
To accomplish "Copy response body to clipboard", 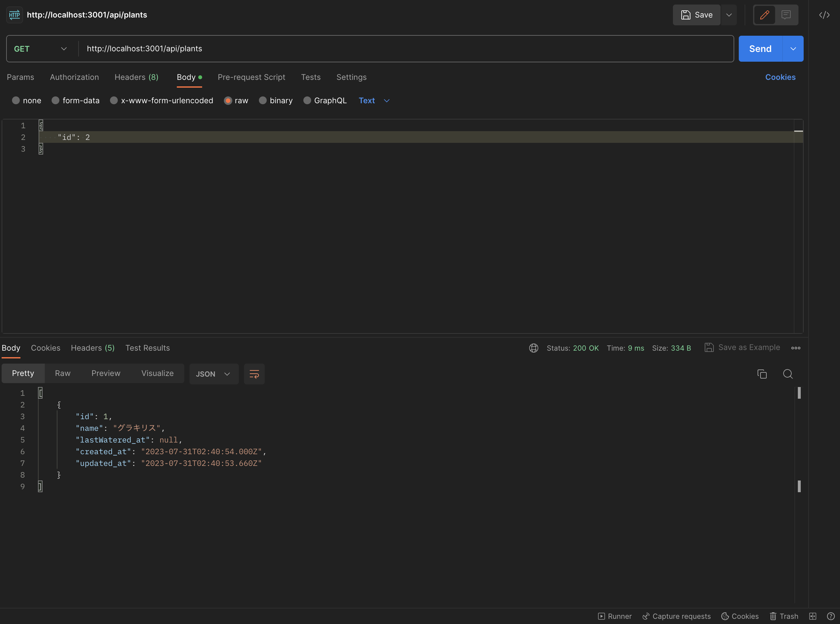I will 762,374.
